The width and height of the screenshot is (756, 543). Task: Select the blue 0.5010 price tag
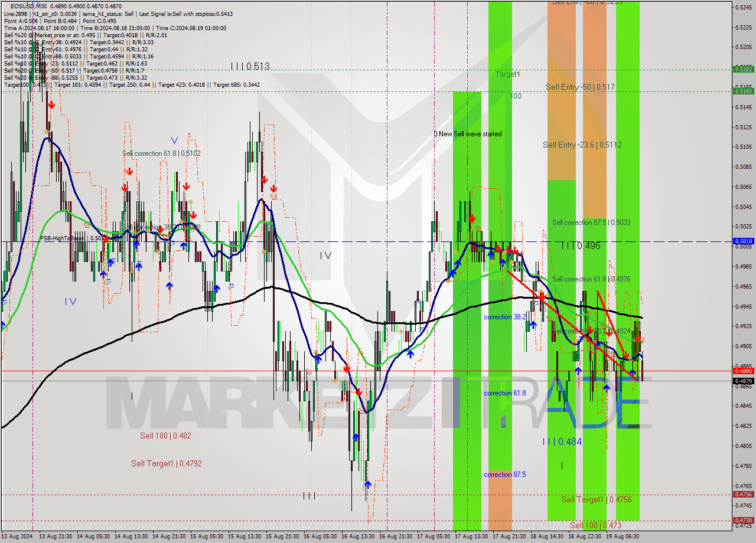click(x=743, y=241)
